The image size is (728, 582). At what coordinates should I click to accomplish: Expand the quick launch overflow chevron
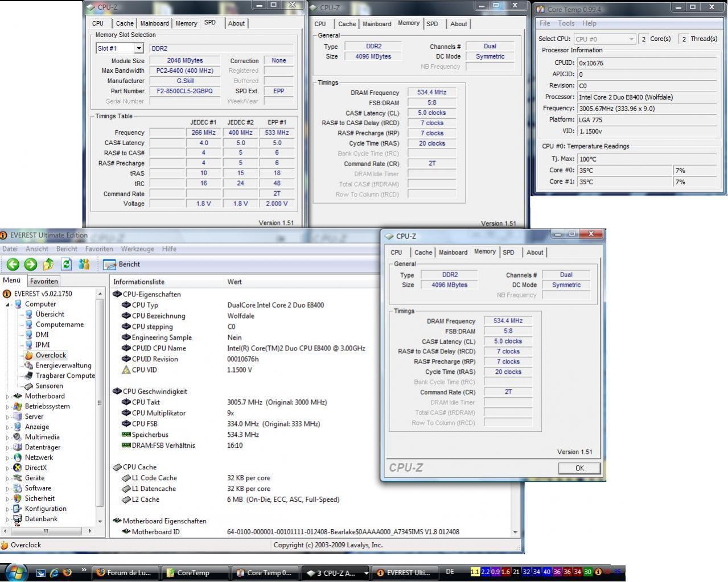pyautogui.click(x=84, y=570)
